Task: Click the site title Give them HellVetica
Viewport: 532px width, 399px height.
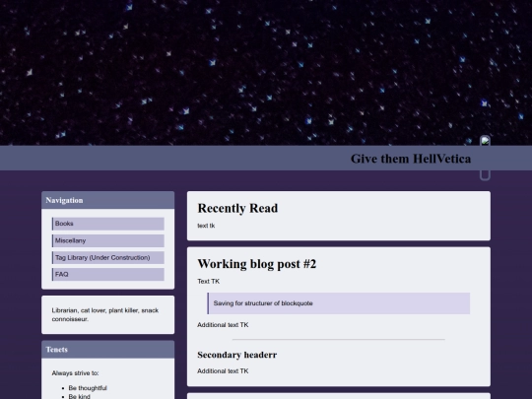Action: click(411, 159)
